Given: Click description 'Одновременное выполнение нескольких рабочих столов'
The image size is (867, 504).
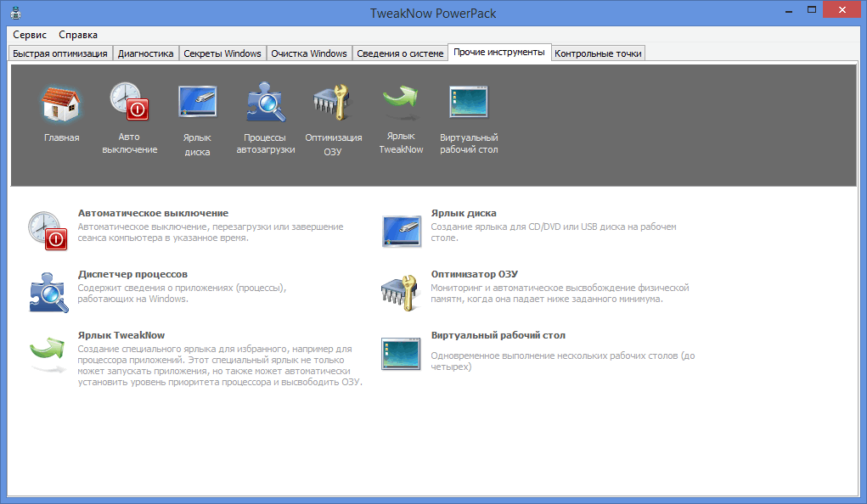Looking at the screenshot, I should [563, 361].
